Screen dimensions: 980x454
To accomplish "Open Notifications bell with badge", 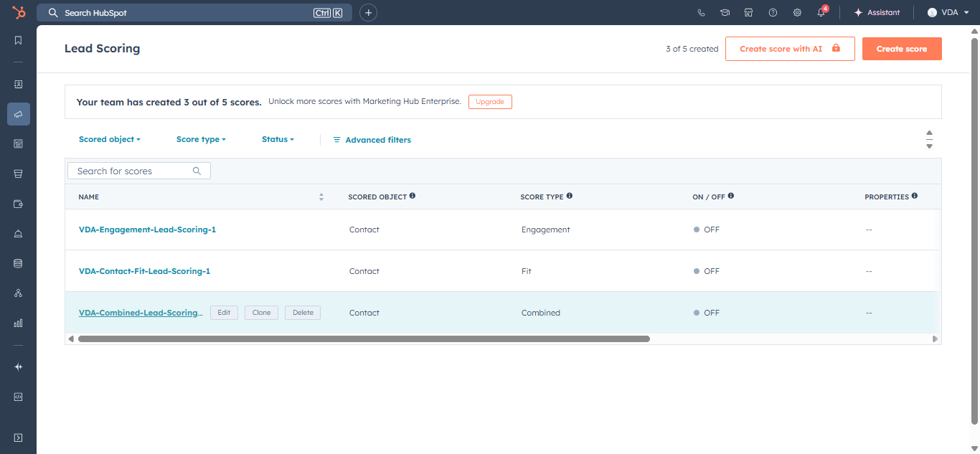I will pos(821,12).
